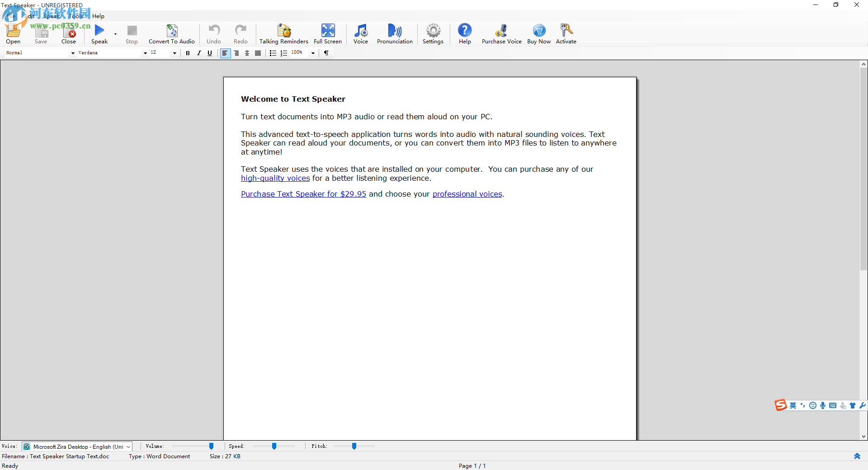The height and width of the screenshot is (470, 868).
Task: Open the Tools menu
Action: (x=75, y=16)
